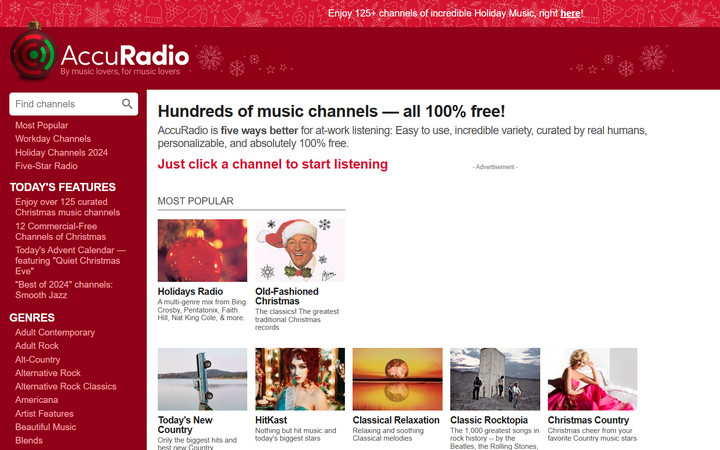Open 'Best of 2024' channels: Smooth Jazz
The image size is (720, 450).
[x=64, y=290]
